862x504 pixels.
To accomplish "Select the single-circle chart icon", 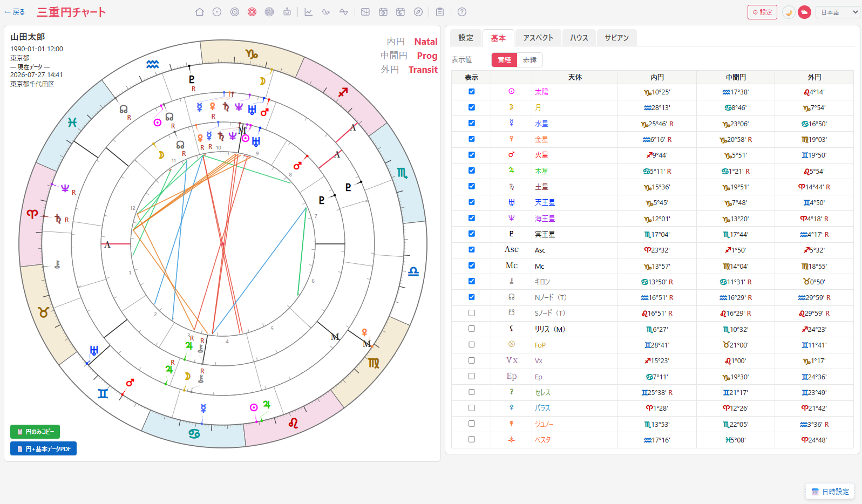I will 217,12.
